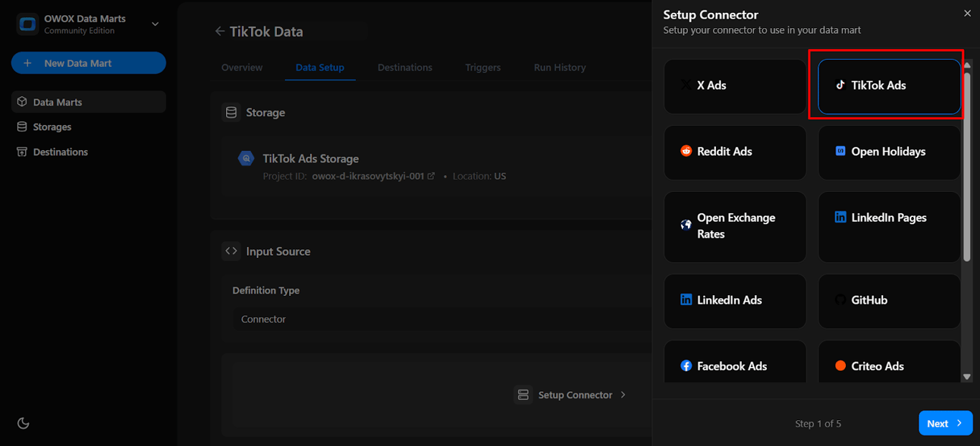This screenshot has width=980, height=446.
Task: Select the LinkedIn Ads connector card
Action: click(x=735, y=301)
